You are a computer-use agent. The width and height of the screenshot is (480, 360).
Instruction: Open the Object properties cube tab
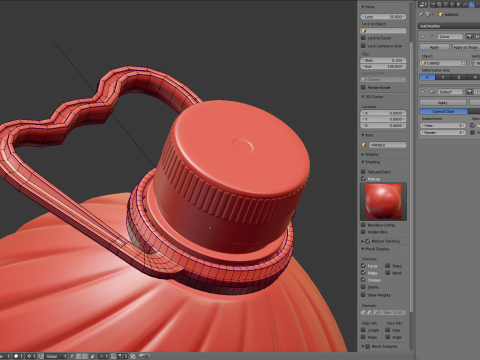pos(459,4)
